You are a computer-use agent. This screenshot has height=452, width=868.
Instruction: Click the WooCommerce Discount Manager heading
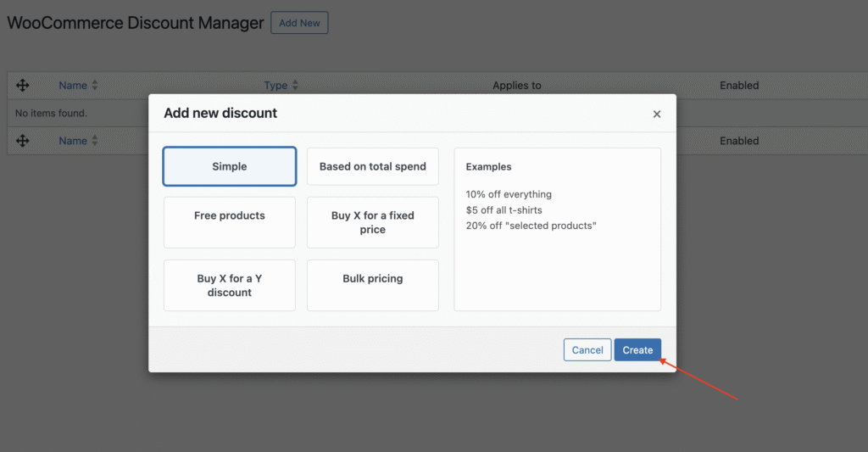(136, 23)
